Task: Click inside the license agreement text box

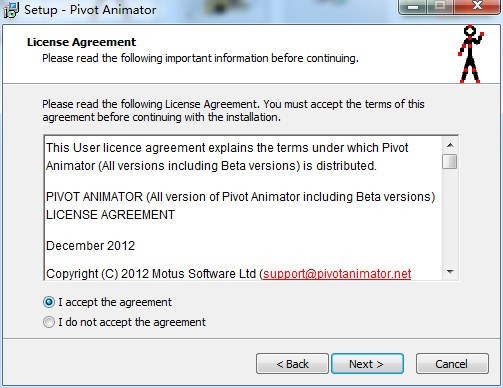Action: (x=243, y=208)
